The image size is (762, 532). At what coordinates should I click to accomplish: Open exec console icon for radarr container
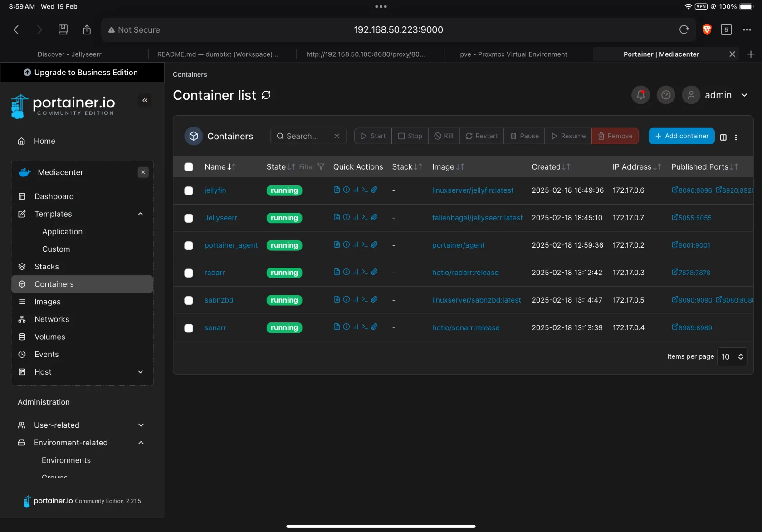point(365,272)
